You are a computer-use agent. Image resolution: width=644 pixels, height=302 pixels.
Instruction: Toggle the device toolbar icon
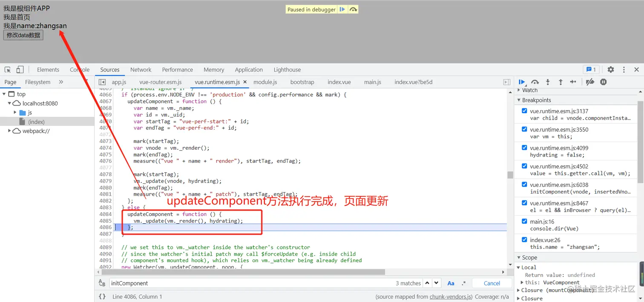(20, 70)
